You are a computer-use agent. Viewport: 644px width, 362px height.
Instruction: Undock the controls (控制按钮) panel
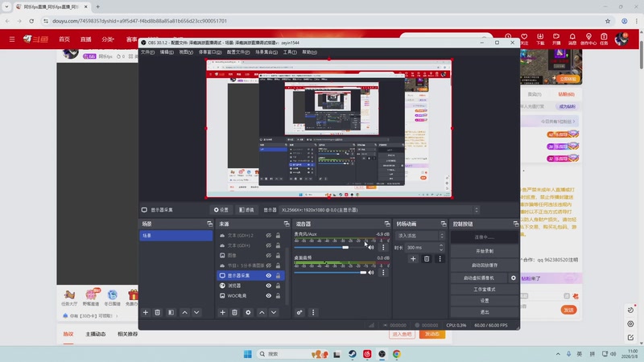pos(516,224)
